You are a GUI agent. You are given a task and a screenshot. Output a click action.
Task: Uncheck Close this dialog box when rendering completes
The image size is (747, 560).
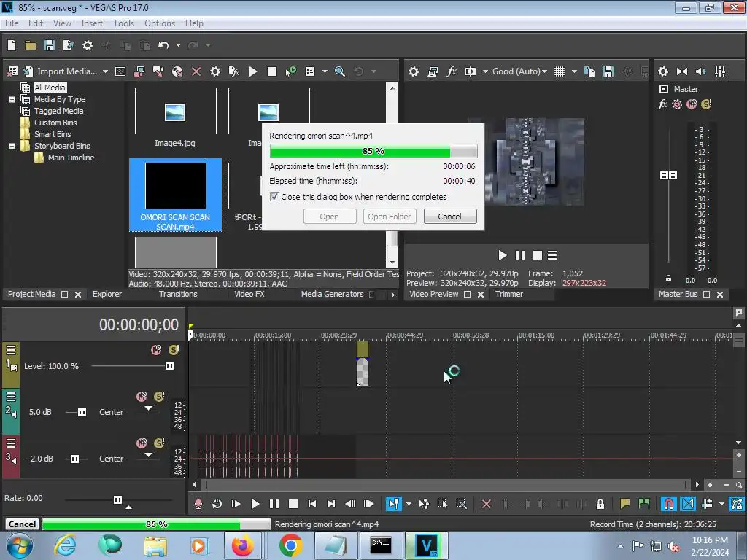274,197
